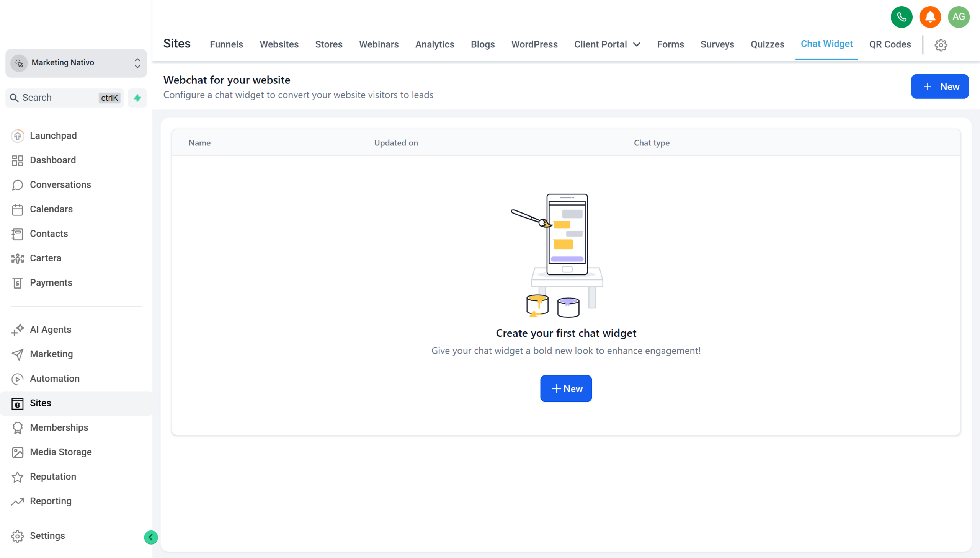980x558 pixels.
Task: Go to Dashboard in sidebar
Action: 52,160
